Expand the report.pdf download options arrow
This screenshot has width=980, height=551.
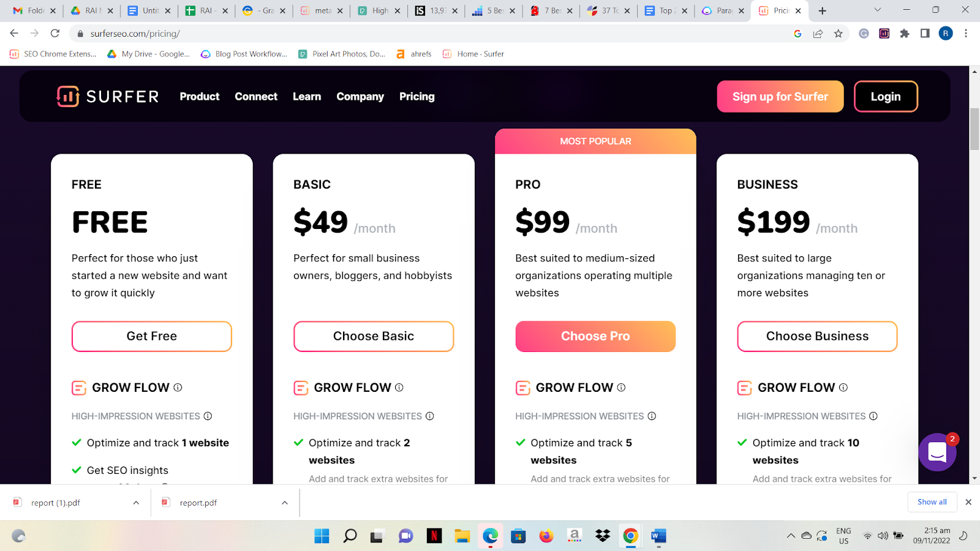click(285, 503)
